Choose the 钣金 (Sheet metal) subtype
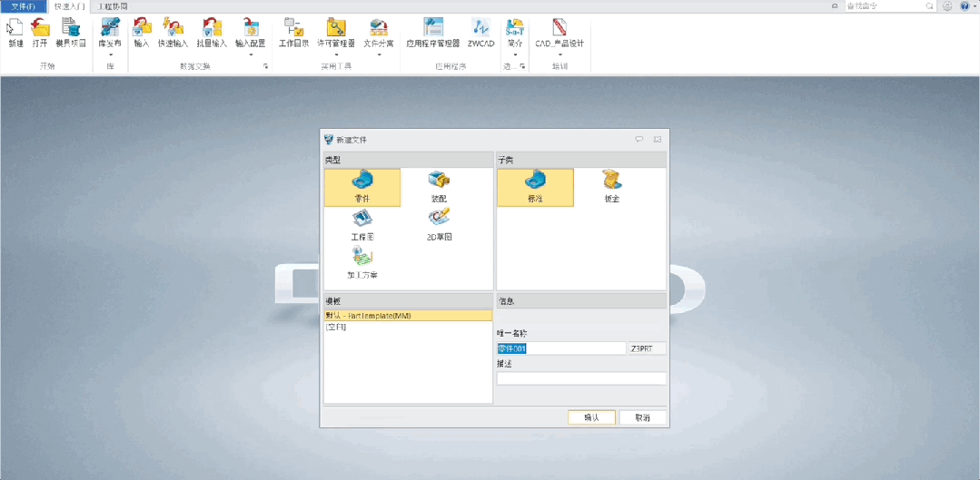 [x=611, y=186]
